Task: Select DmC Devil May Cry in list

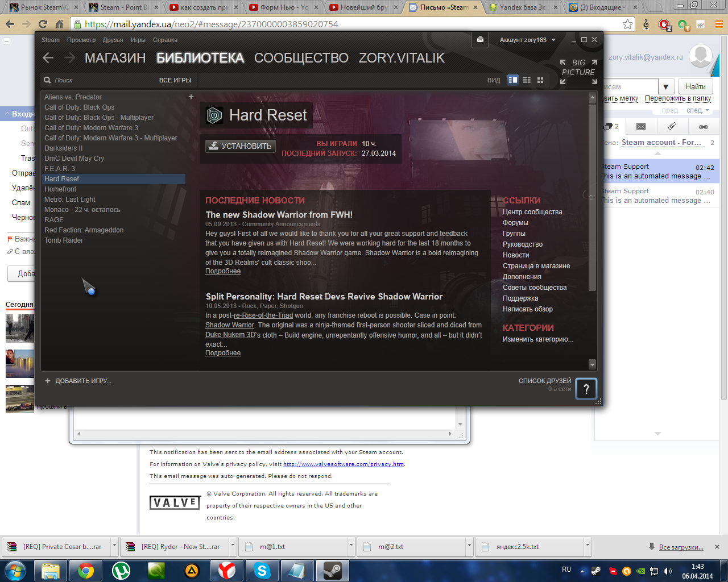Action: [75, 159]
